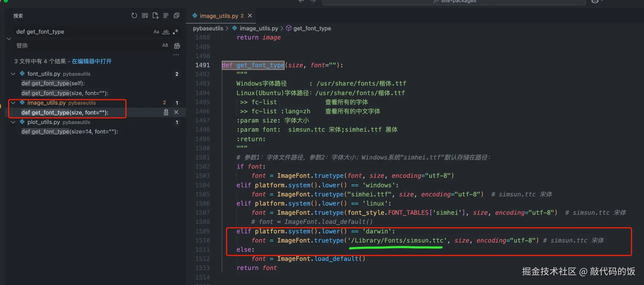Click font_utils.py match count badge 2
The width and height of the screenshot is (644, 285).
click(x=177, y=74)
